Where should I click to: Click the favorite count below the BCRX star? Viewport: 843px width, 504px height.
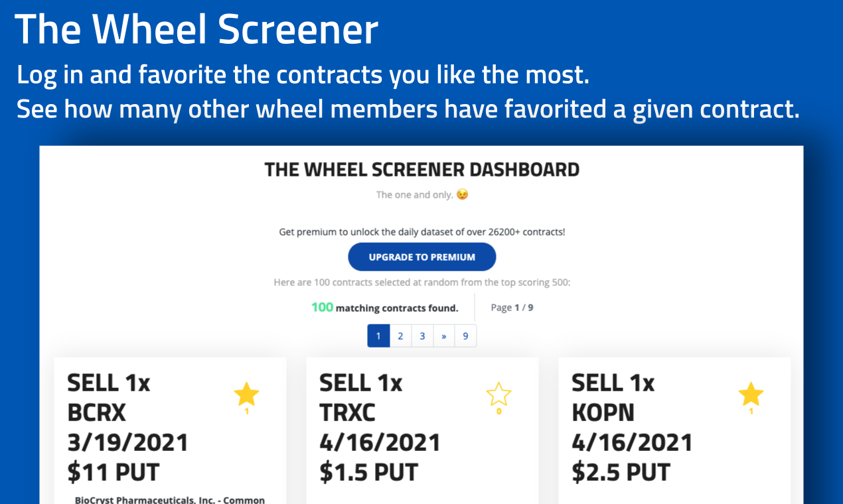point(246,412)
